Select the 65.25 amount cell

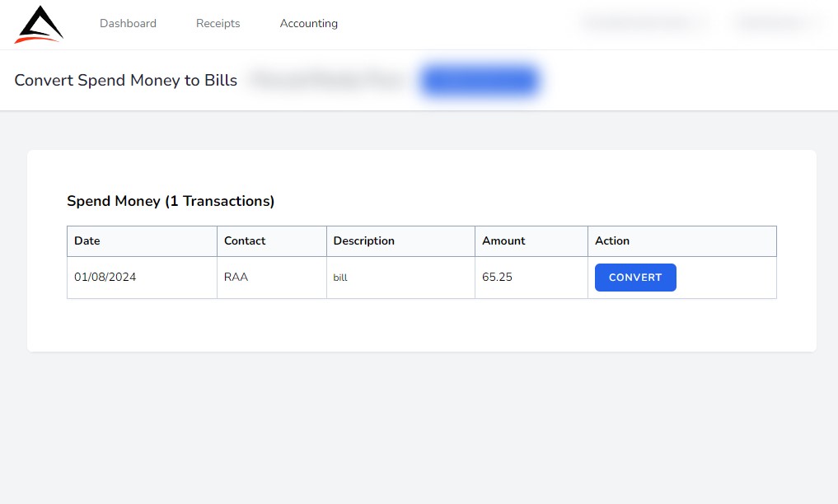pyautogui.click(x=497, y=278)
